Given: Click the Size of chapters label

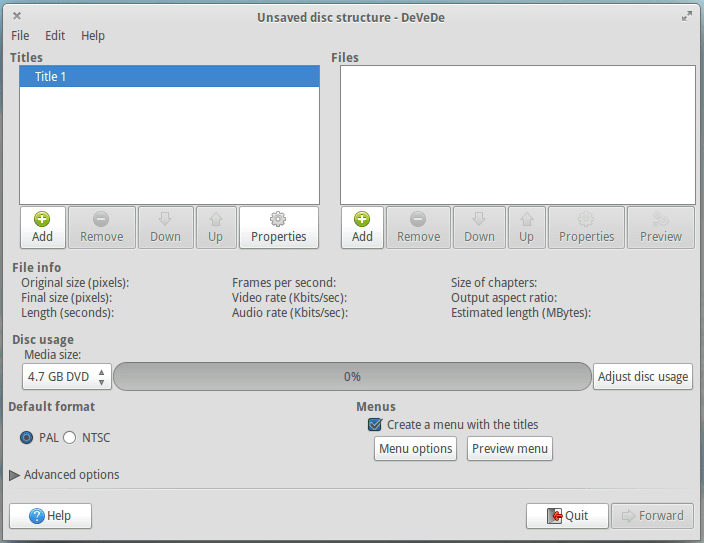Looking at the screenshot, I should point(494,283).
